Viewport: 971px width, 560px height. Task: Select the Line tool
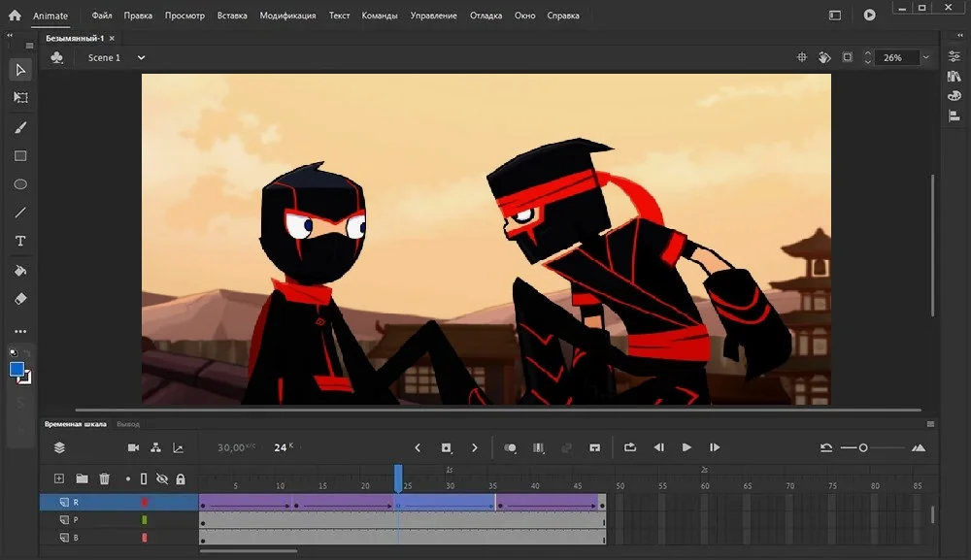(20, 213)
